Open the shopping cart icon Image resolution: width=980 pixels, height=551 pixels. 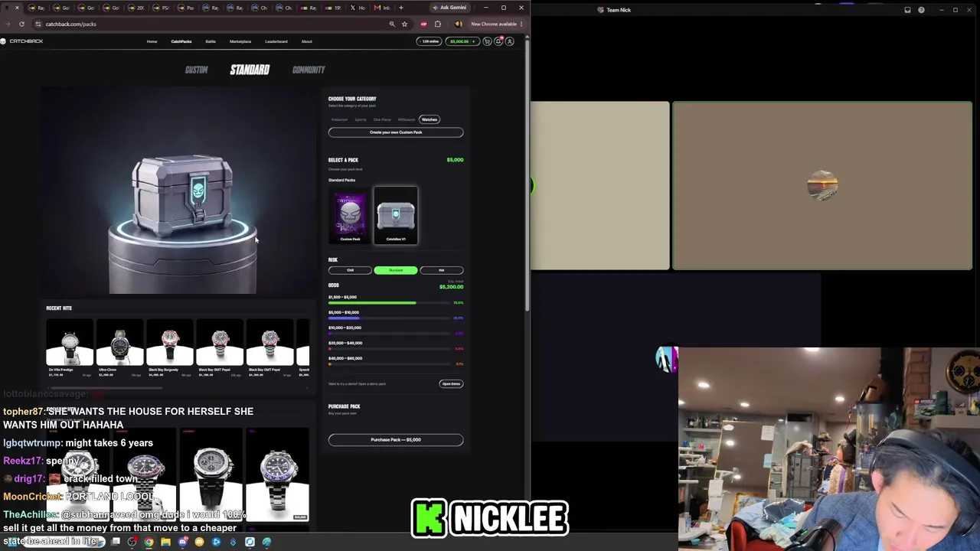pyautogui.click(x=487, y=41)
